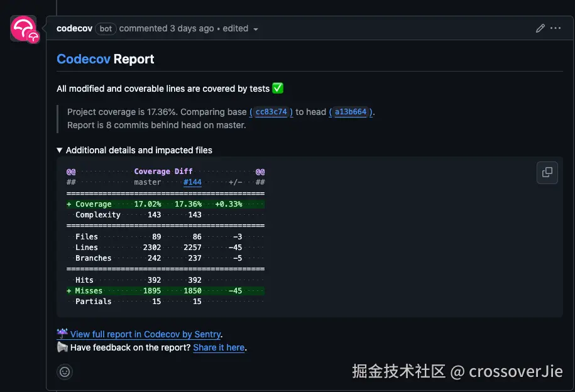The height and width of the screenshot is (392, 575).
Task: Select the Lines value 2257
Action: (x=192, y=247)
